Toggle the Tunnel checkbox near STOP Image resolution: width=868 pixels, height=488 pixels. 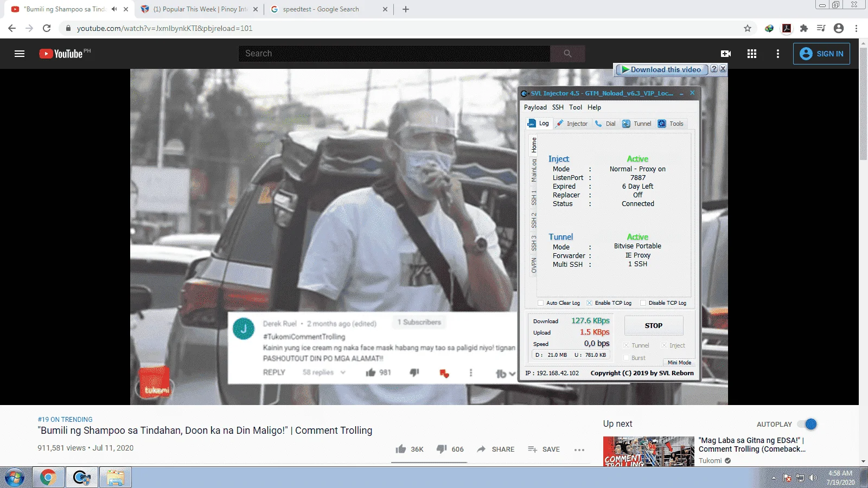tap(626, 345)
